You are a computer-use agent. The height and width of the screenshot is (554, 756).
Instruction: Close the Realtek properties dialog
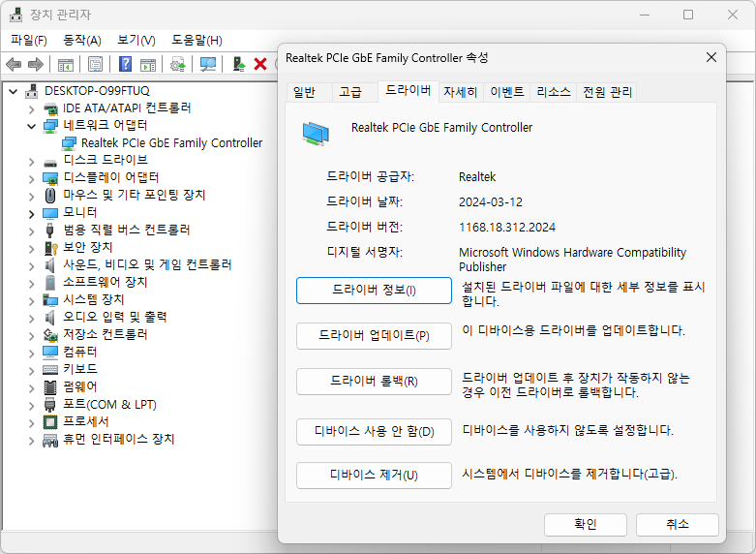click(x=711, y=57)
